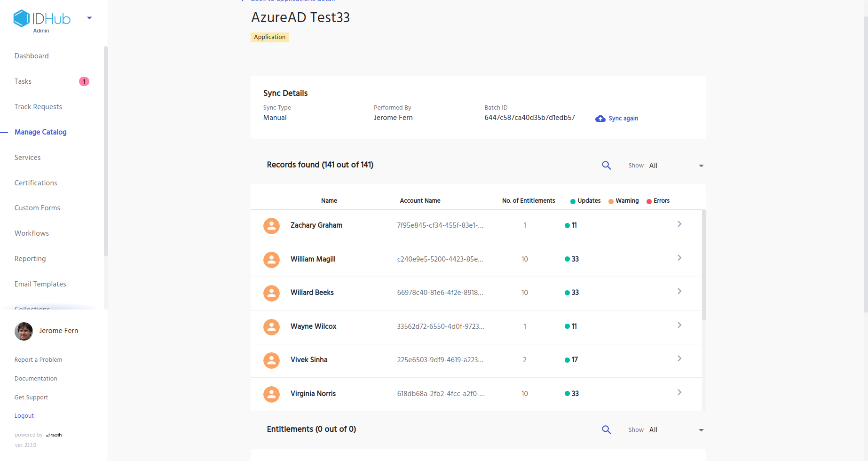This screenshot has width=868, height=461.
Task: Go to Certifications in sidebar
Action: point(36,183)
